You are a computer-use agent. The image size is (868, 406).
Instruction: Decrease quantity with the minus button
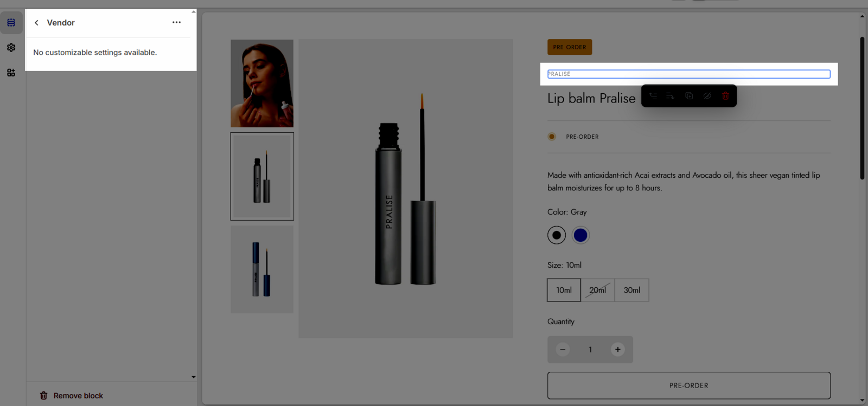(x=563, y=350)
